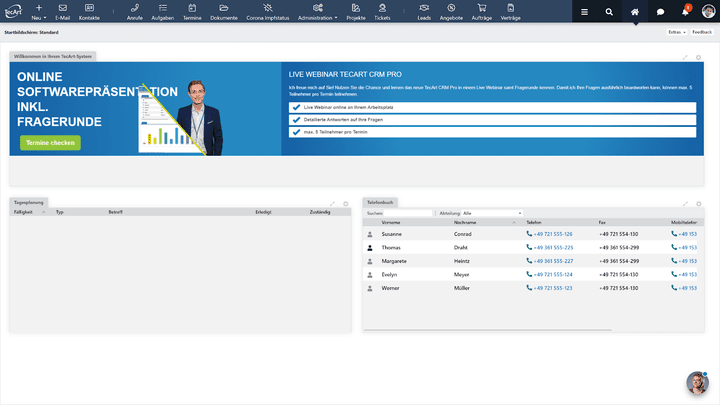Select the Telefonbuch tab

coord(380,202)
